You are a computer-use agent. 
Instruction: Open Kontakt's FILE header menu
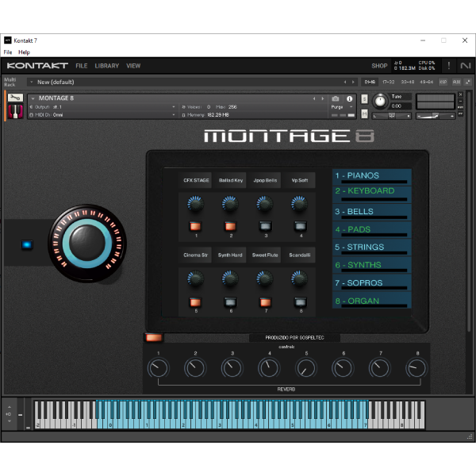click(x=82, y=66)
